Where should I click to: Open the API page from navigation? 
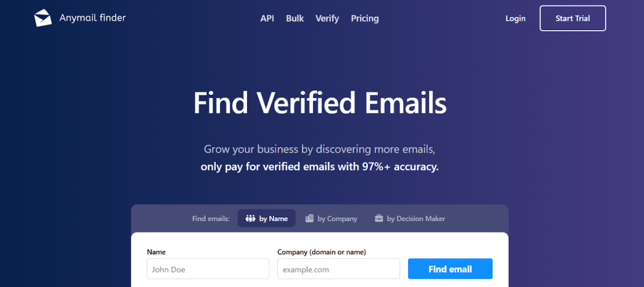[267, 18]
